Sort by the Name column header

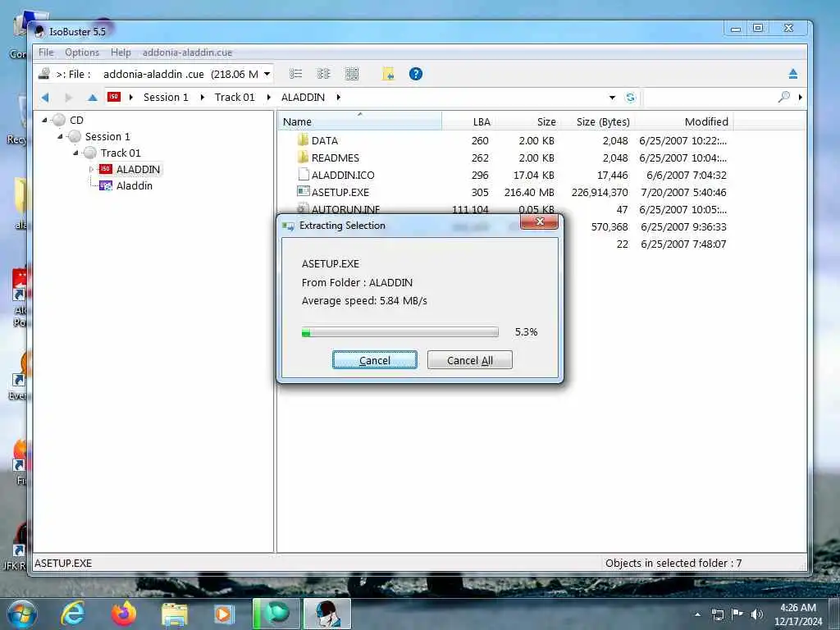(x=359, y=121)
